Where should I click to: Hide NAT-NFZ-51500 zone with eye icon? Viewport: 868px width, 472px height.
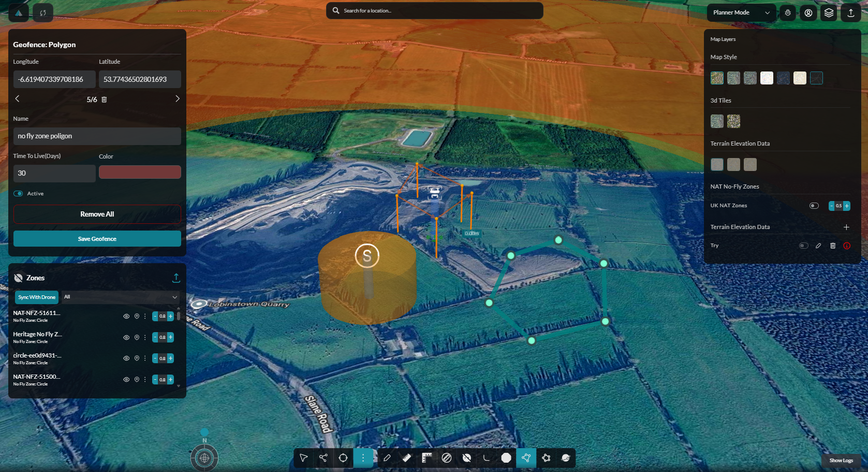(x=126, y=380)
